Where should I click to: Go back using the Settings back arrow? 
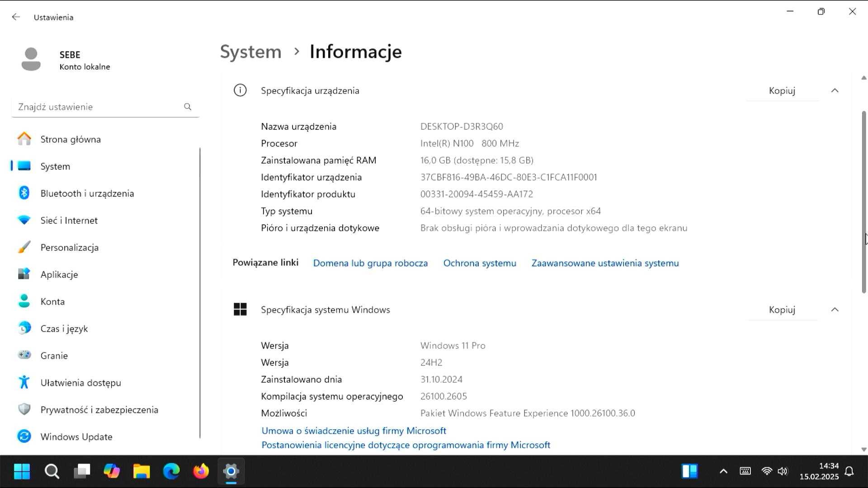(x=16, y=17)
